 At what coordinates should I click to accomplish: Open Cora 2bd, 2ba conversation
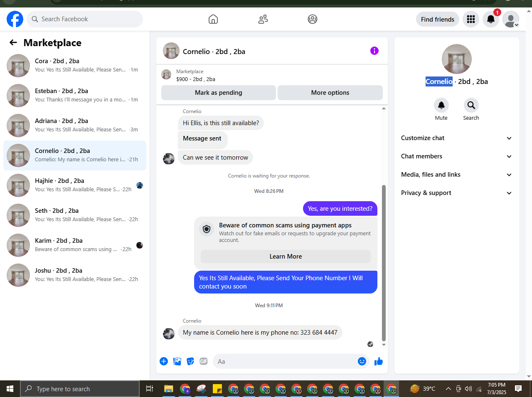[75, 66]
